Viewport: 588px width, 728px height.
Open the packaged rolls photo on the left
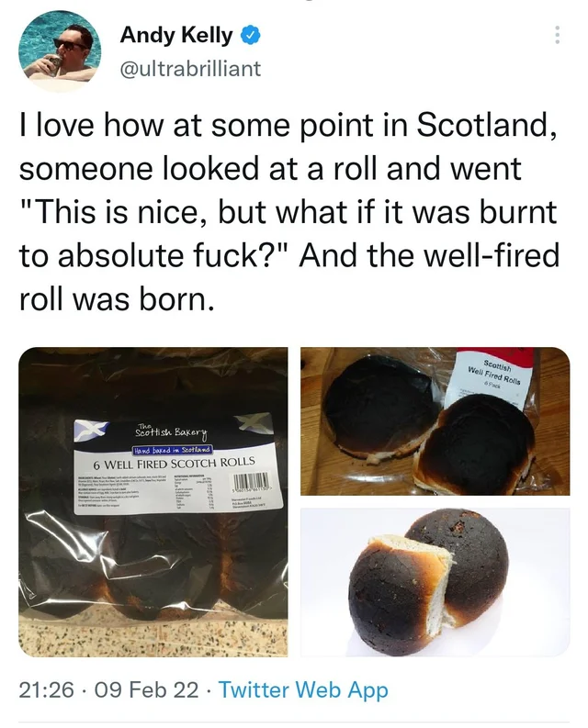pyautogui.click(x=153, y=502)
